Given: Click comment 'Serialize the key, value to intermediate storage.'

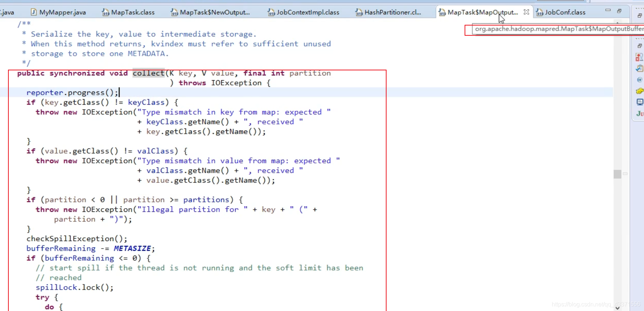Looking at the screenshot, I should (144, 34).
